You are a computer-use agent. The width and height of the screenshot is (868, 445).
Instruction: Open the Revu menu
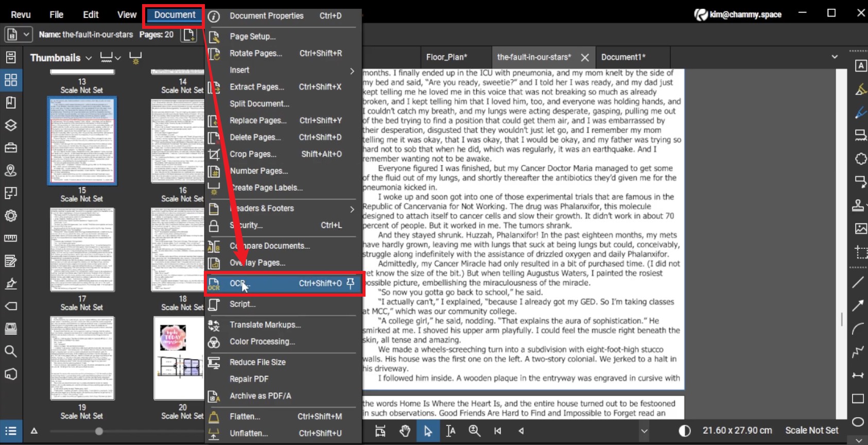(21, 15)
